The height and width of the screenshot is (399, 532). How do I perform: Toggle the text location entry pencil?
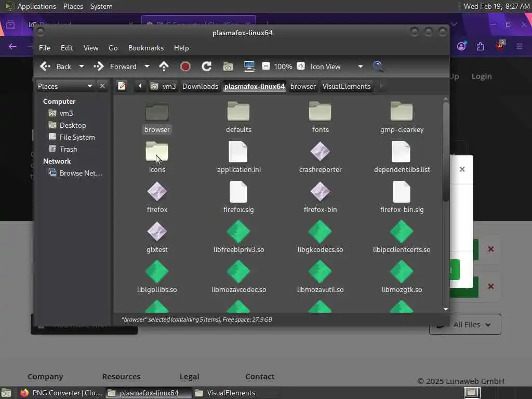(122, 86)
